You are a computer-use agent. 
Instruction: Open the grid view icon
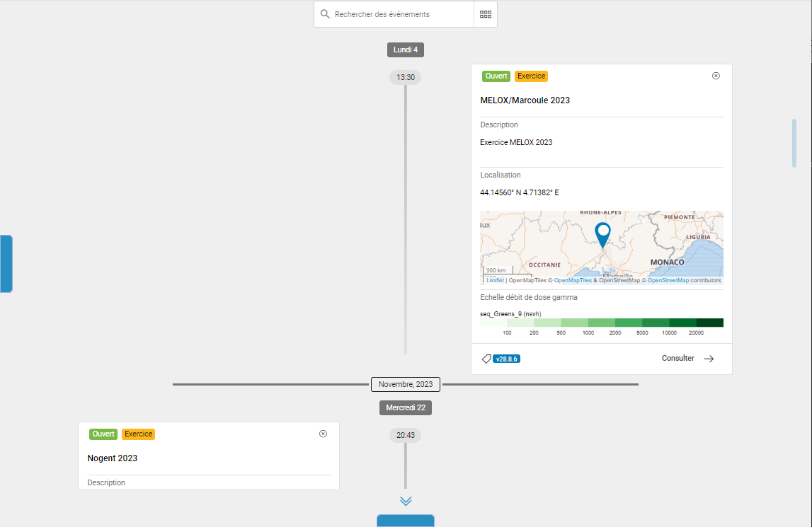[x=486, y=14]
